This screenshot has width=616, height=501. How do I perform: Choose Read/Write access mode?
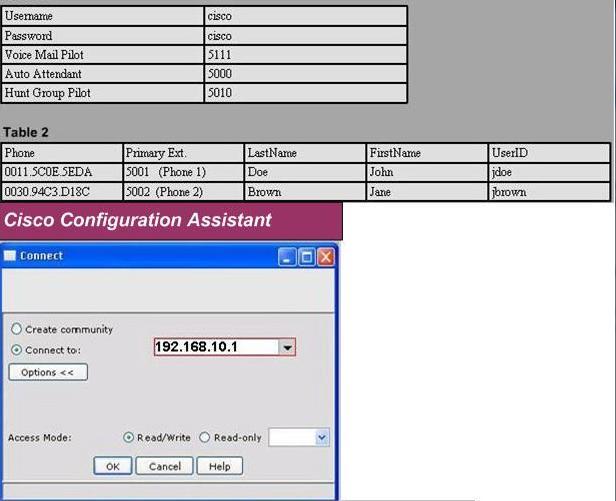(128, 437)
